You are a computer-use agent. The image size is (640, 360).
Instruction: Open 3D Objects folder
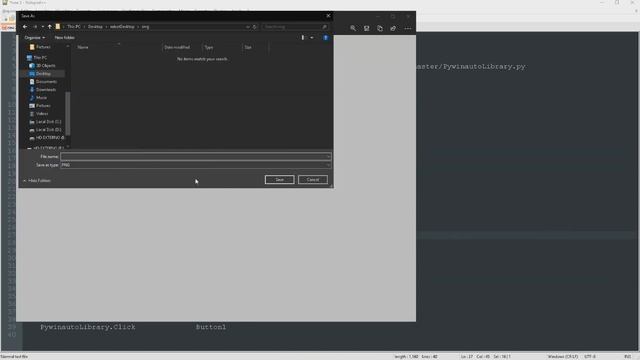(x=45, y=65)
